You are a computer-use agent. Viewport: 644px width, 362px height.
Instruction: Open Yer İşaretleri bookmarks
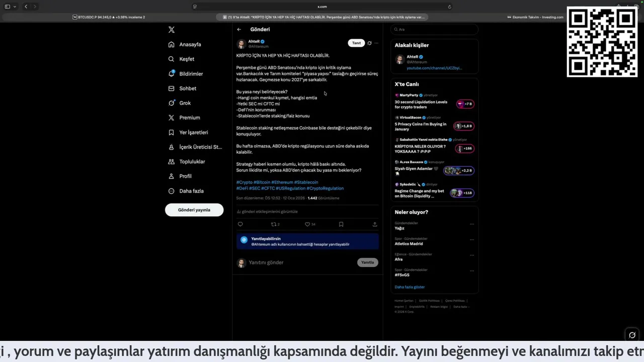[188, 132]
